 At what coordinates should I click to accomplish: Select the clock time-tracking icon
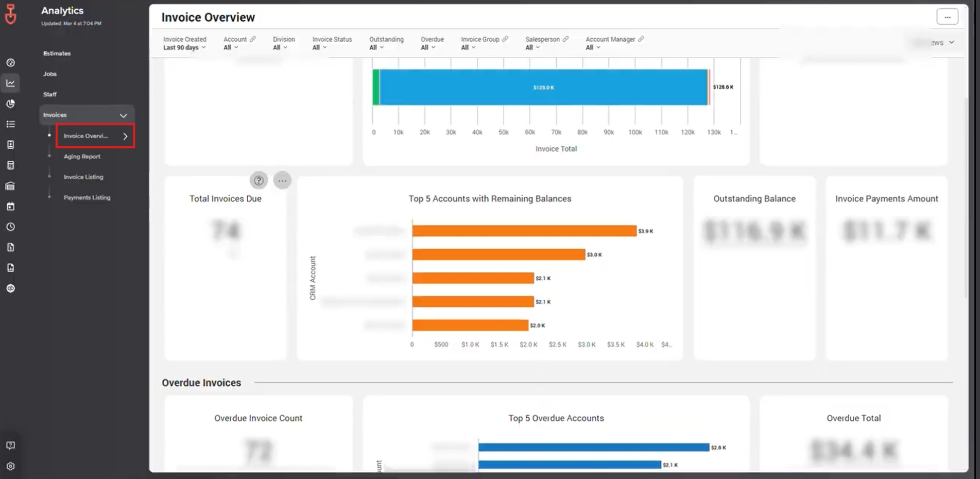click(10, 227)
